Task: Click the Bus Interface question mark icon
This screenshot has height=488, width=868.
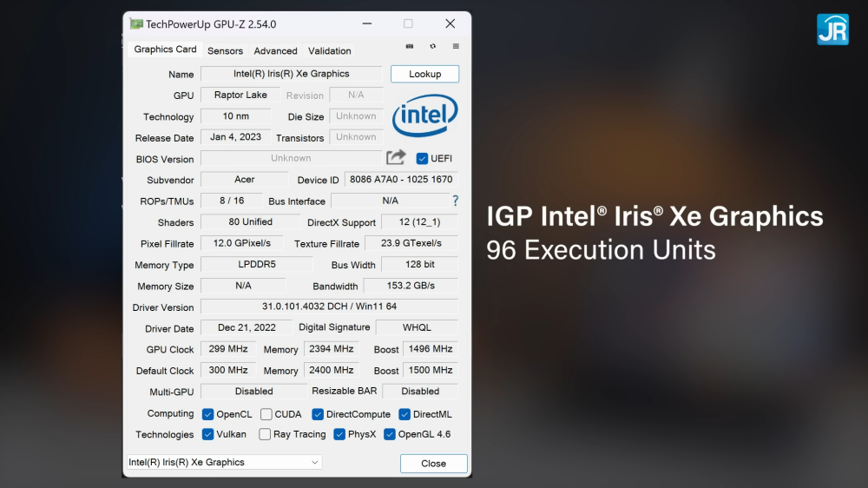Action: [455, 201]
